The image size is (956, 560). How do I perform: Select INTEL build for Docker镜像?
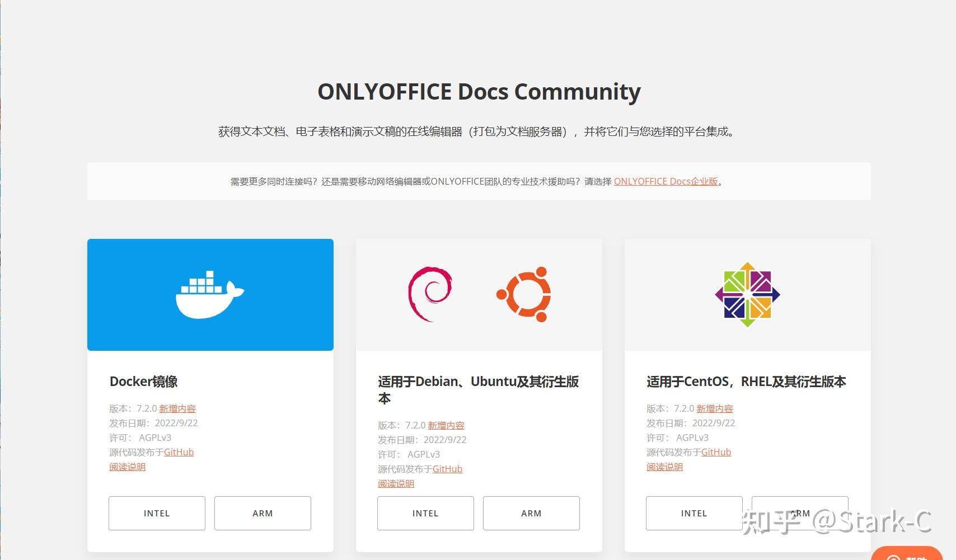click(157, 513)
